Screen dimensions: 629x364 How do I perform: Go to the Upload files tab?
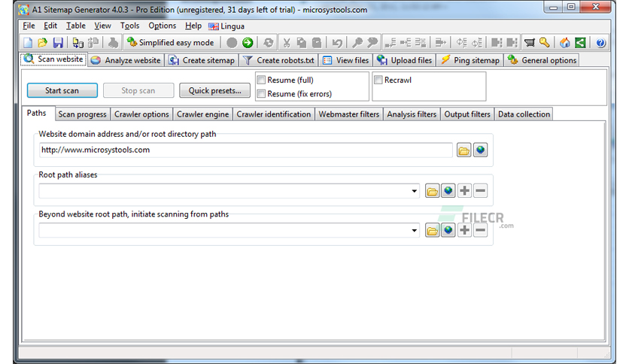(405, 60)
